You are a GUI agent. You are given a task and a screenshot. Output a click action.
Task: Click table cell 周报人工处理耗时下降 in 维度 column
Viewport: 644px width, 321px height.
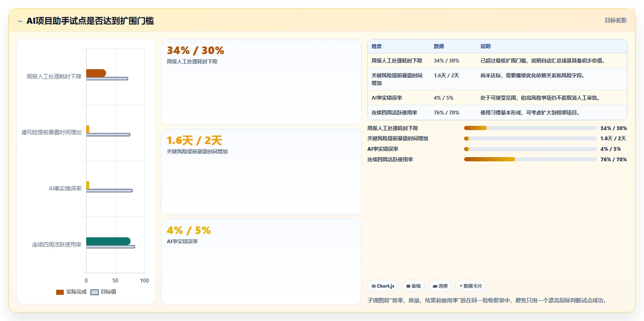(x=397, y=61)
